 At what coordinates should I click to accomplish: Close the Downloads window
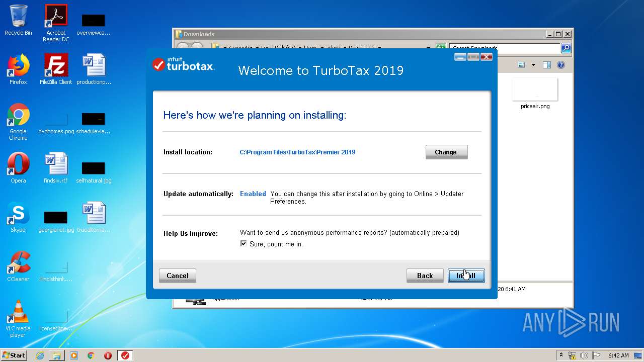coord(567,34)
